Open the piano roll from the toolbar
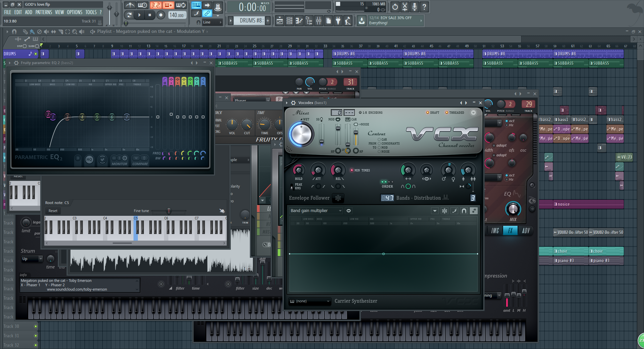Image resolution: width=644 pixels, height=349 pixels. pyautogui.click(x=299, y=21)
